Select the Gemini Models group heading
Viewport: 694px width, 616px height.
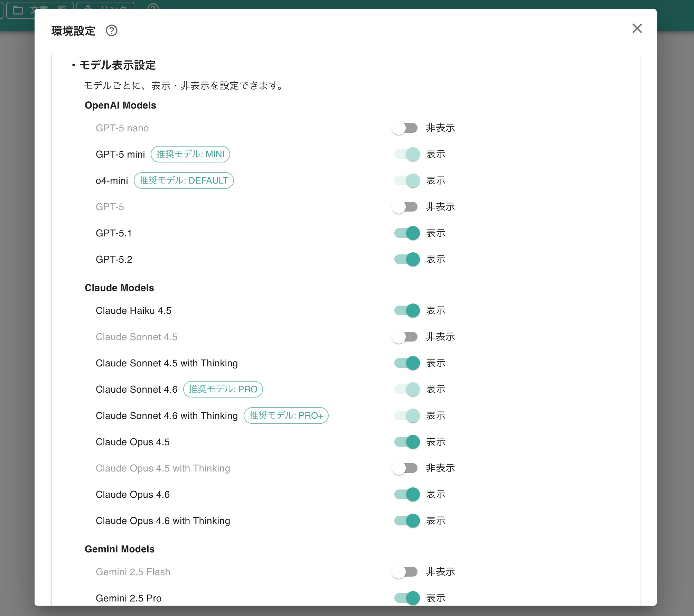click(120, 549)
